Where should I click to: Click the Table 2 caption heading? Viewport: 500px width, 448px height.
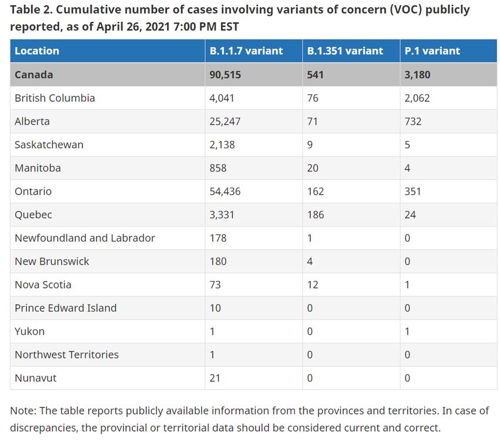point(240,18)
